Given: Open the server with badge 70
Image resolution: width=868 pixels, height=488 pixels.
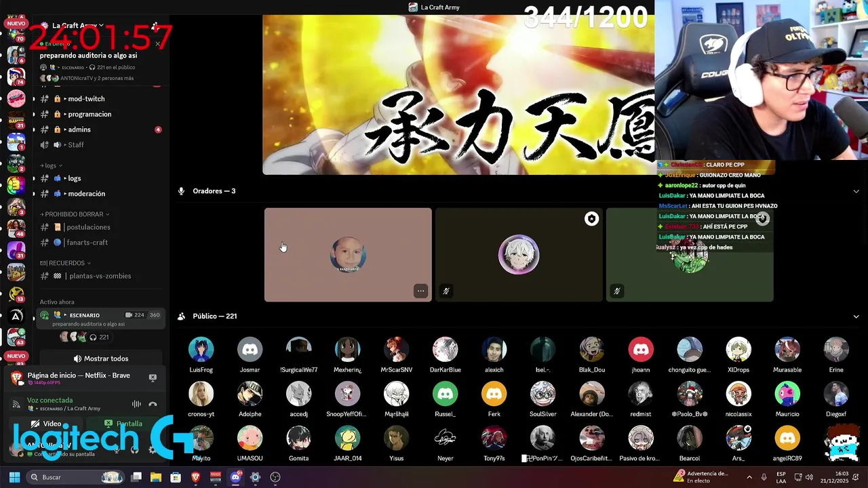Looking at the screenshot, I should (x=16, y=34).
